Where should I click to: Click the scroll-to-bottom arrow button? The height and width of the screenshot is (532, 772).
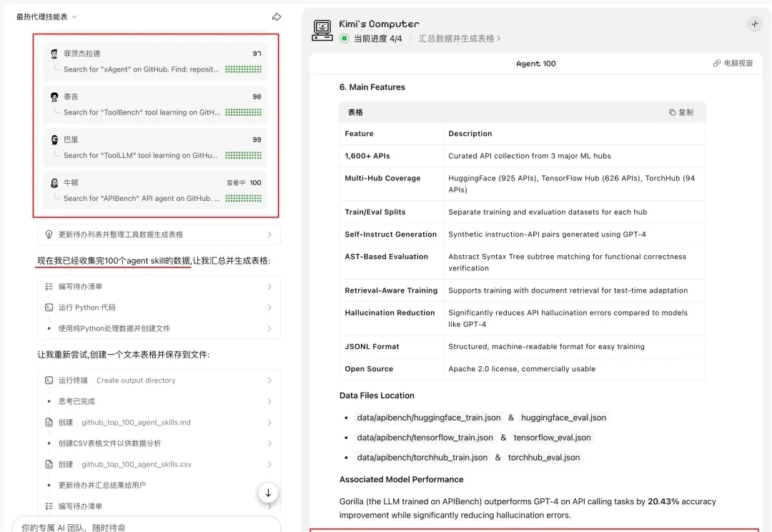pos(268,493)
